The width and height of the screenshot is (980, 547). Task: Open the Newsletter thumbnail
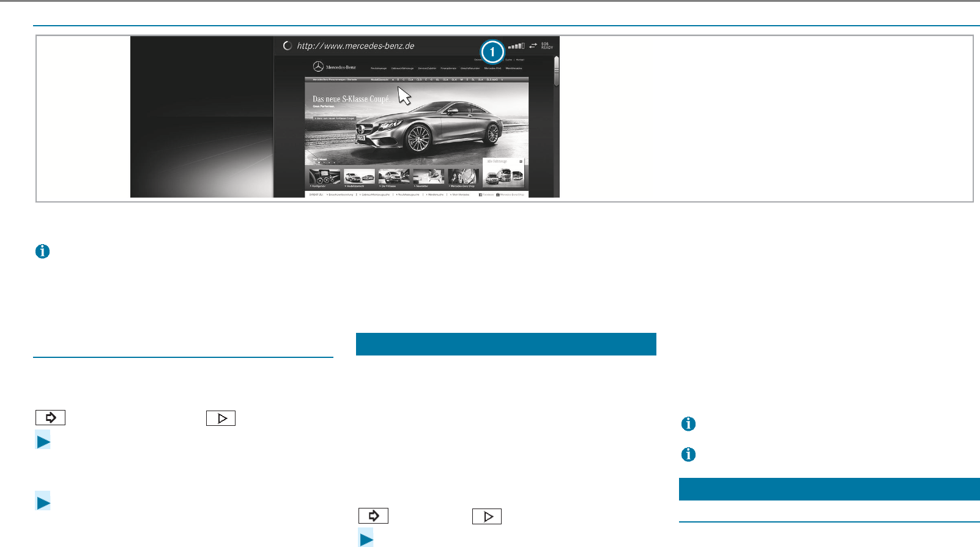pos(429,175)
